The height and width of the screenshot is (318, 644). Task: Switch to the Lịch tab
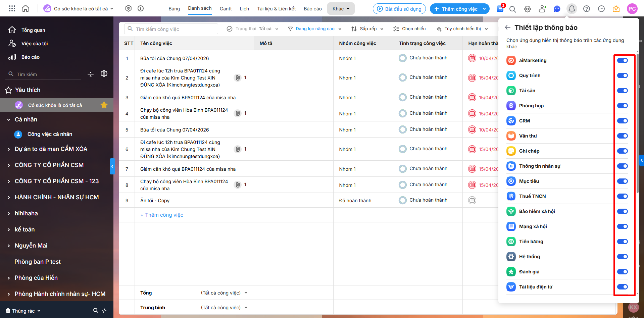coord(244,9)
